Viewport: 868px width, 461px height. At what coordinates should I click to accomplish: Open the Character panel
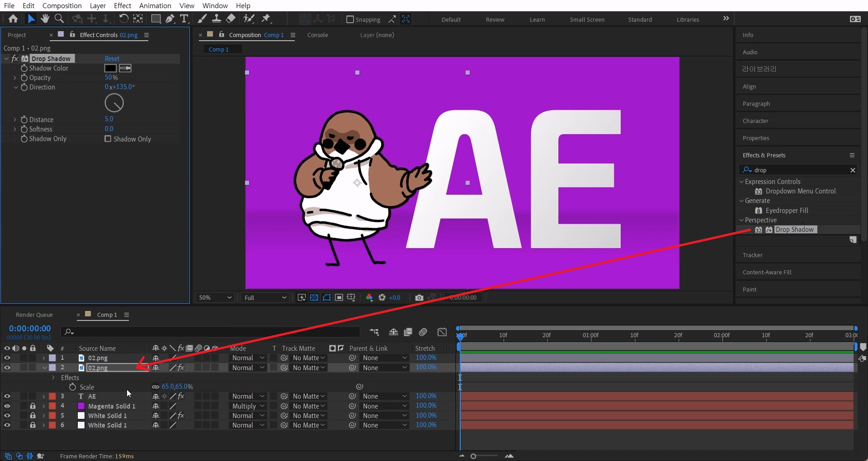tap(755, 121)
